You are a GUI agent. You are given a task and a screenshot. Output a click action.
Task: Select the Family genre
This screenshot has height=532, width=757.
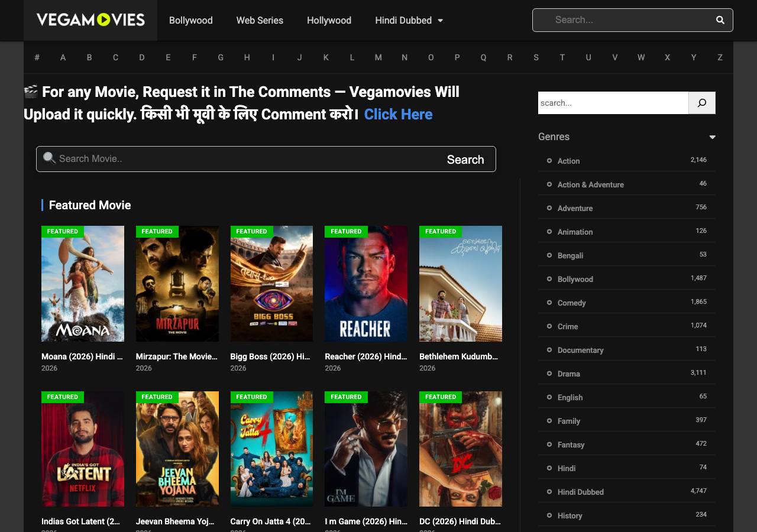coord(568,421)
